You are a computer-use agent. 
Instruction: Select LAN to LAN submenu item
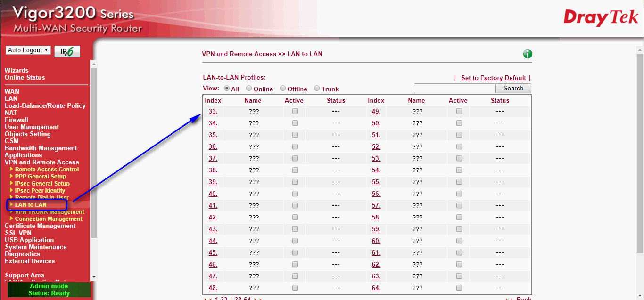(31, 205)
